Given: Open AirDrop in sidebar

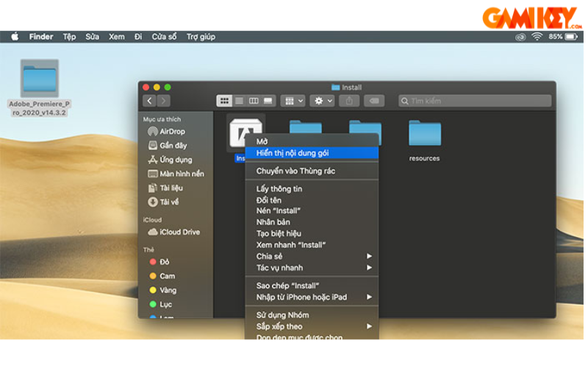Looking at the screenshot, I should click(x=167, y=132).
